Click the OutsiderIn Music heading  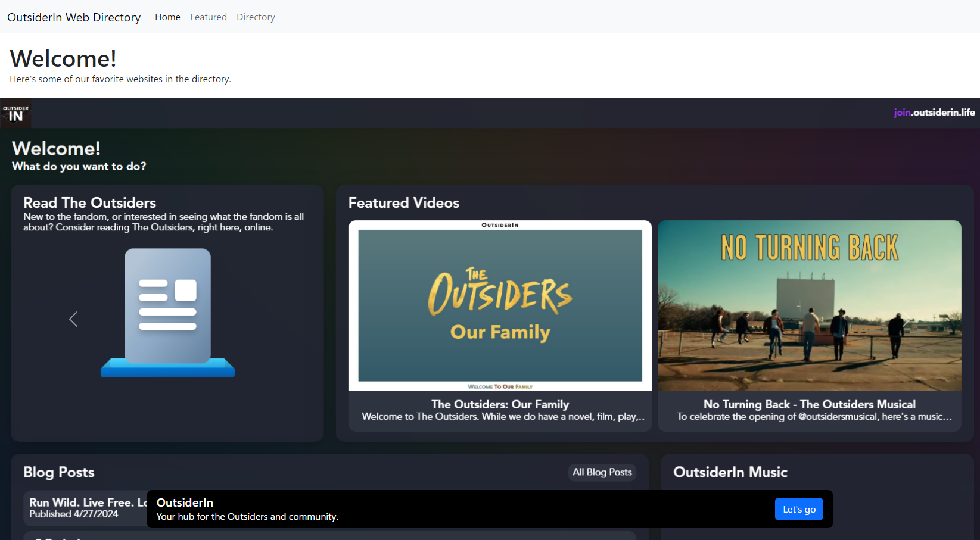(x=730, y=472)
